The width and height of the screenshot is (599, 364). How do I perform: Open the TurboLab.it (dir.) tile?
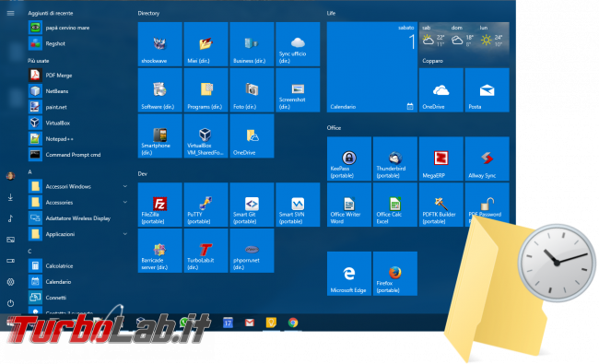(206, 251)
